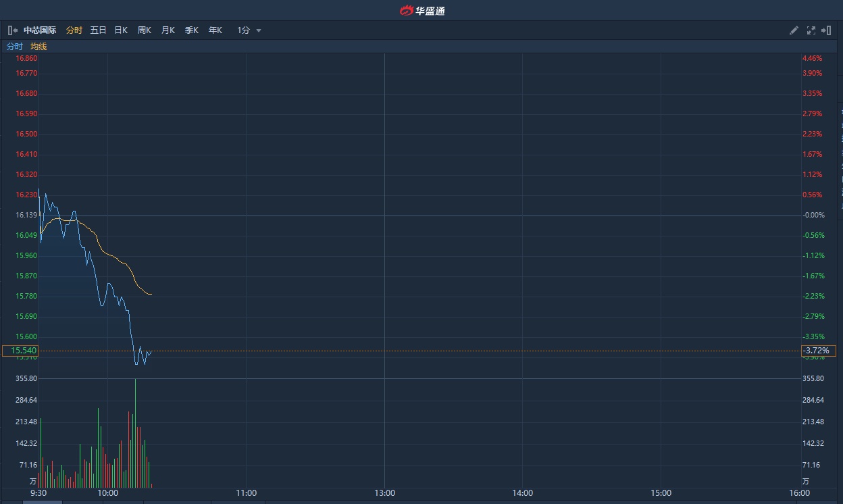
Task: Click the 15:00 time axis label
Action: coord(661,493)
